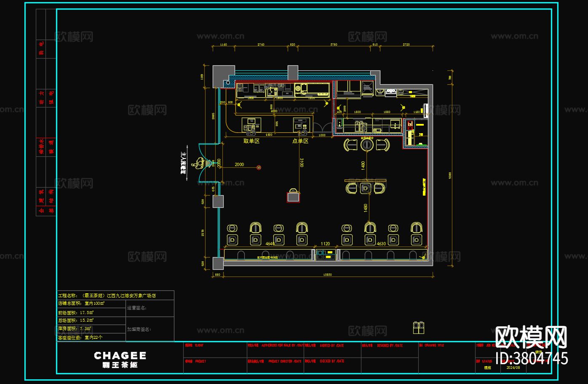Select the round table between two armchairs
The height and width of the screenshot is (384, 588).
pos(367,145)
